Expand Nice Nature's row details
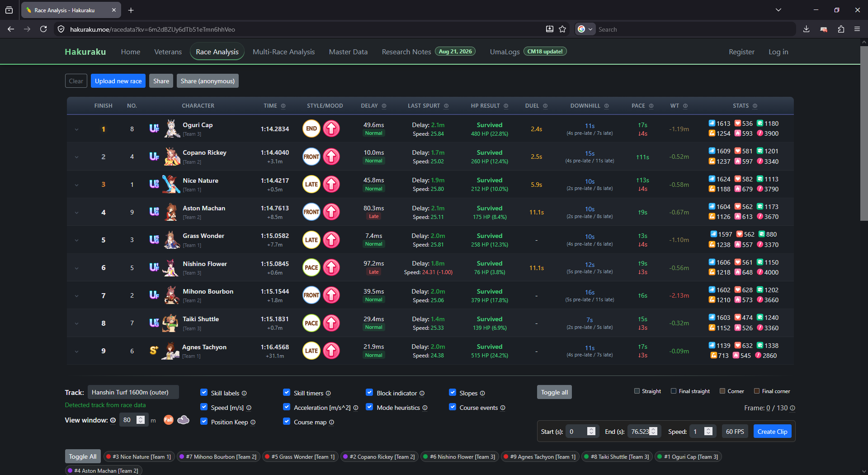 point(76,185)
